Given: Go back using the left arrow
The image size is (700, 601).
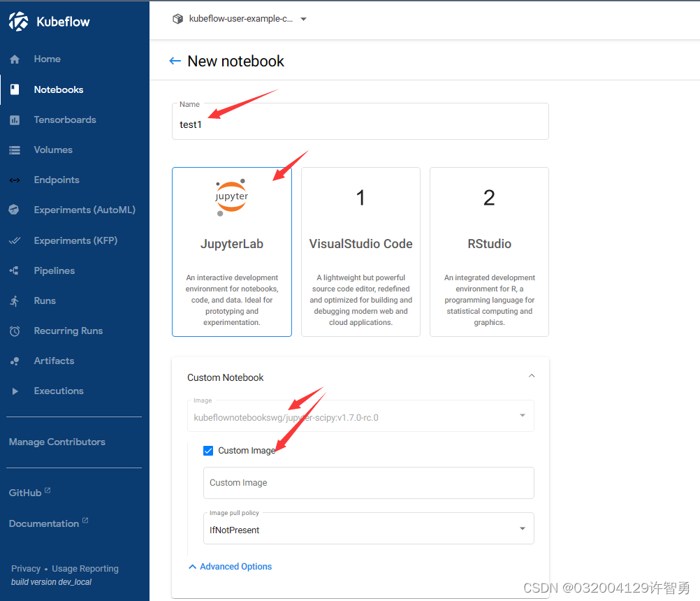Looking at the screenshot, I should click(x=175, y=61).
